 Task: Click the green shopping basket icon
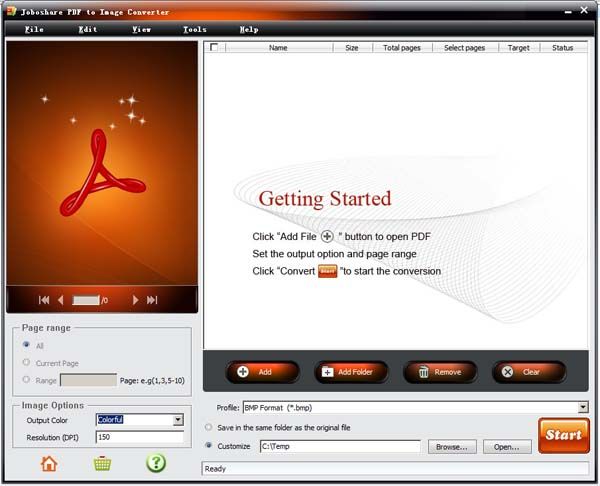(102, 463)
